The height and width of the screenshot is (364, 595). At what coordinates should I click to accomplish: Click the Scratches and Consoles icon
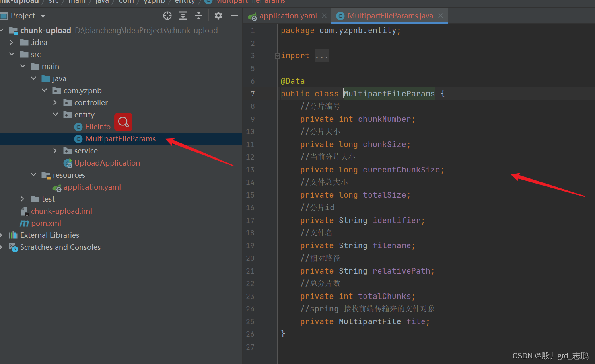[x=13, y=247]
